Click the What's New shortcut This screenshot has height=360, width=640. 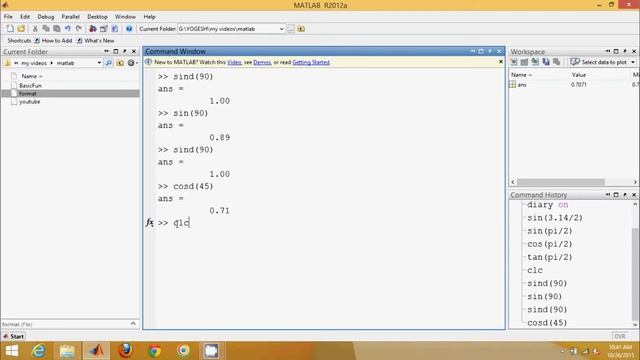pyautogui.click(x=96, y=41)
